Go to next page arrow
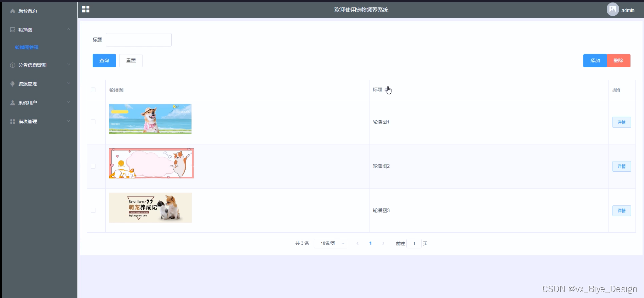 [383, 243]
